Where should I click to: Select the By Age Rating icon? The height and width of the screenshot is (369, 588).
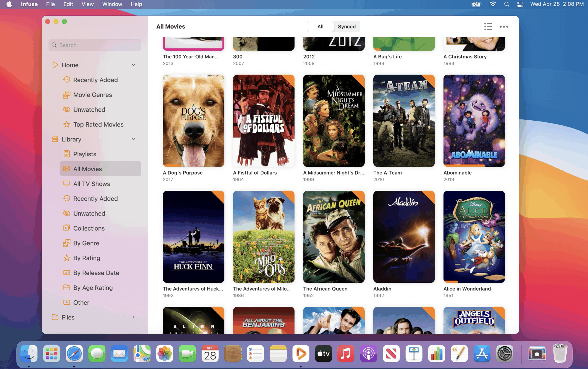tap(66, 287)
